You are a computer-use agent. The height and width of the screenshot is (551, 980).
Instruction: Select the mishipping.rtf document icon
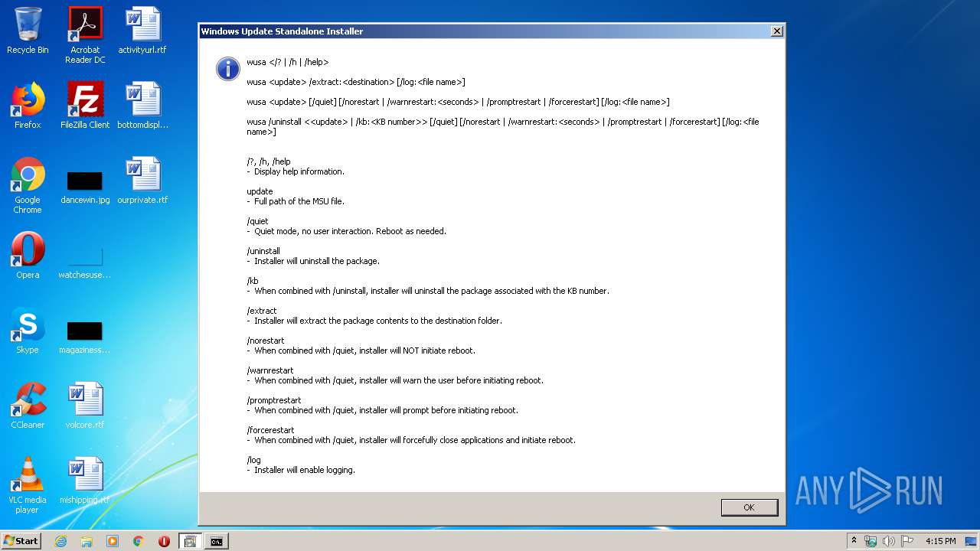tap(85, 481)
